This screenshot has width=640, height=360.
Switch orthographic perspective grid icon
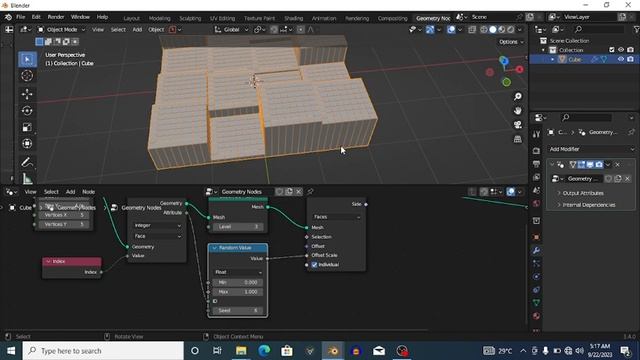pos(518,139)
